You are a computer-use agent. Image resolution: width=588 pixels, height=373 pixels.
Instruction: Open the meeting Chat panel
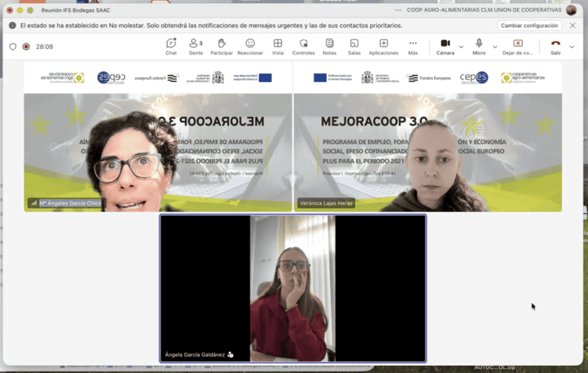point(171,46)
